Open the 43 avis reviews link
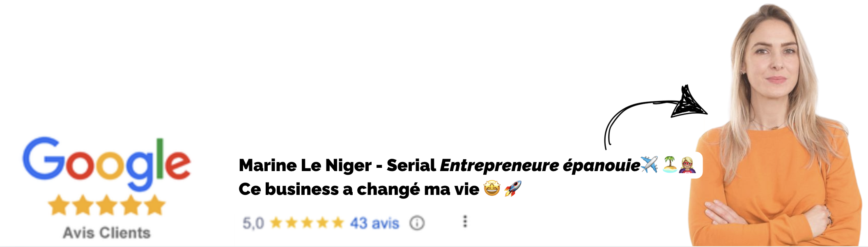 (374, 223)
